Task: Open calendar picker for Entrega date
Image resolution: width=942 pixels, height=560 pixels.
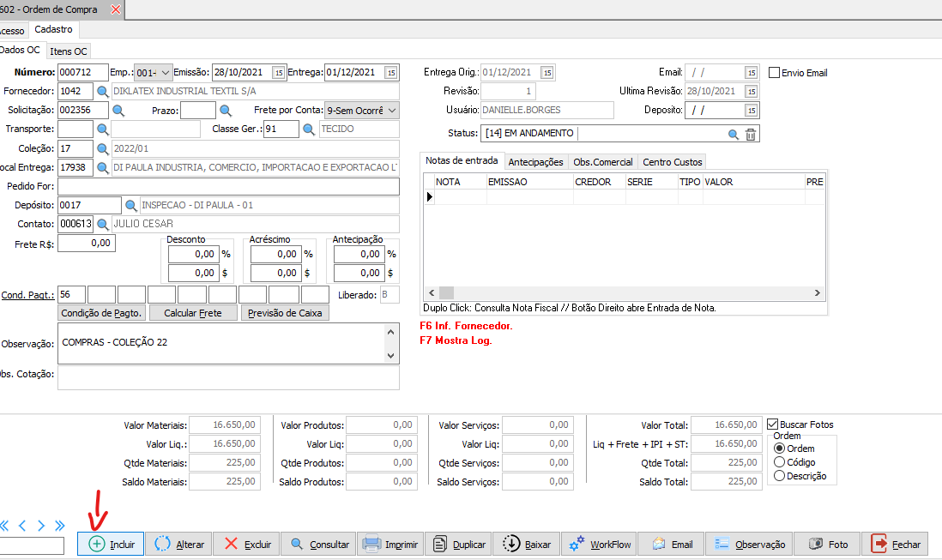Action: point(391,73)
